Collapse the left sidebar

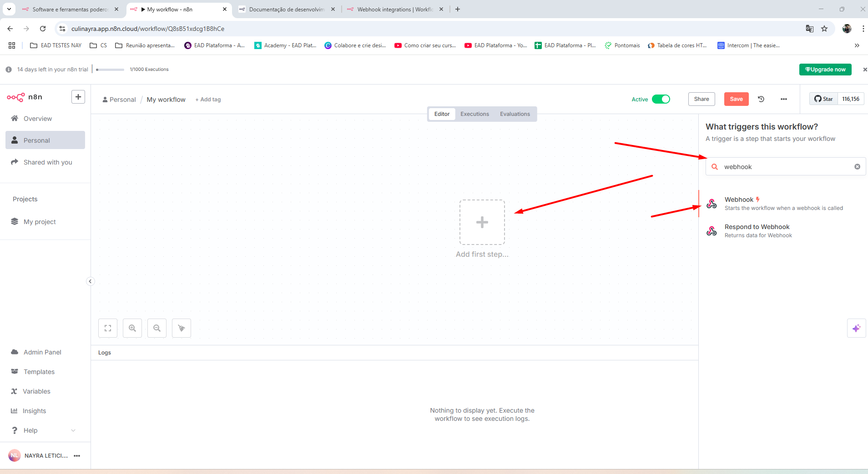pyautogui.click(x=90, y=281)
